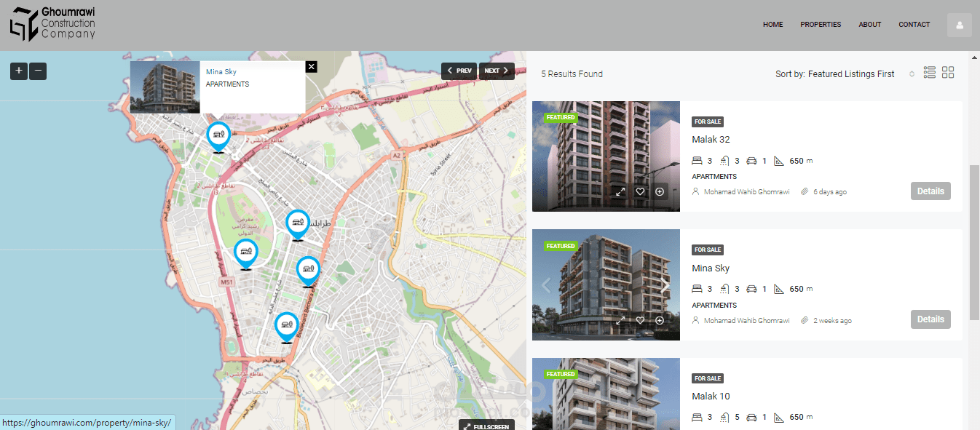Open agent Mohamad Wahib Ghomrawi on Malak 32

746,192
